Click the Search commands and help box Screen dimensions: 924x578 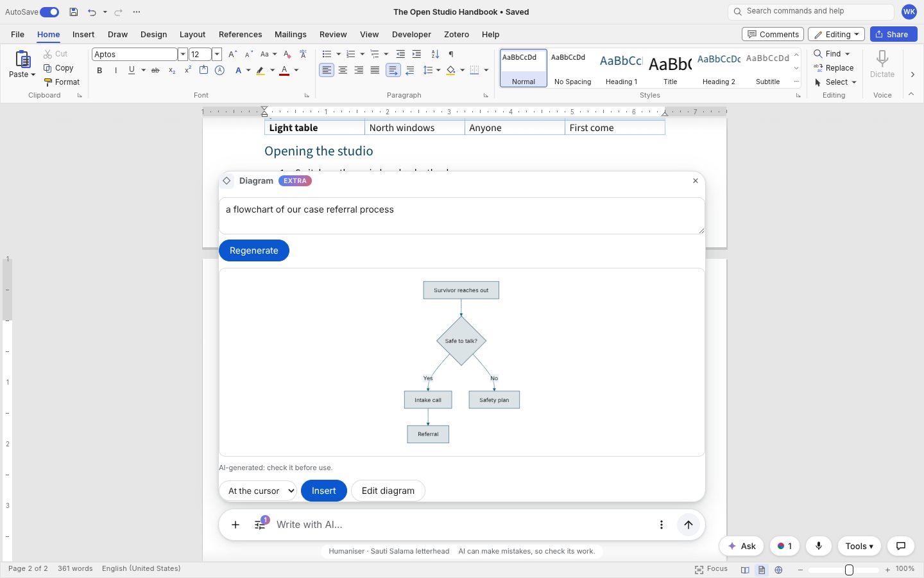click(811, 12)
